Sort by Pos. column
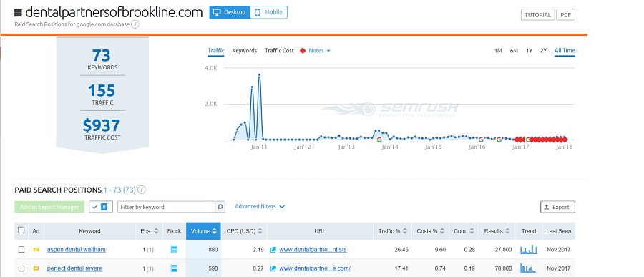Image resolution: width=644 pixels, height=277 pixels. [149, 231]
